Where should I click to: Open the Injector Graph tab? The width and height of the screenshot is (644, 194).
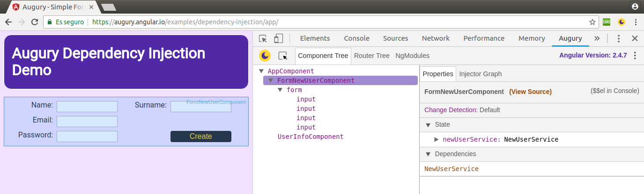pos(480,74)
